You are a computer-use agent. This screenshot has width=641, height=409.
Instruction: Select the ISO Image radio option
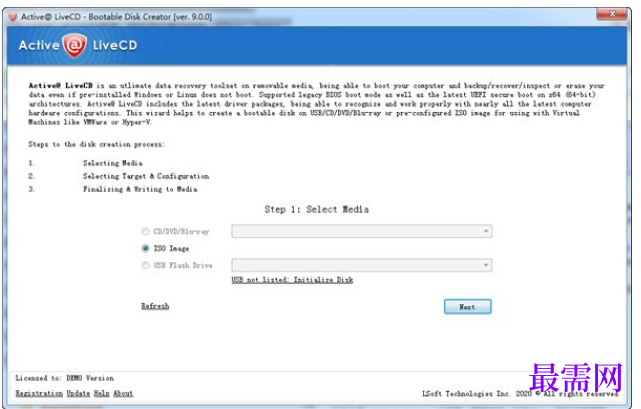coord(145,248)
